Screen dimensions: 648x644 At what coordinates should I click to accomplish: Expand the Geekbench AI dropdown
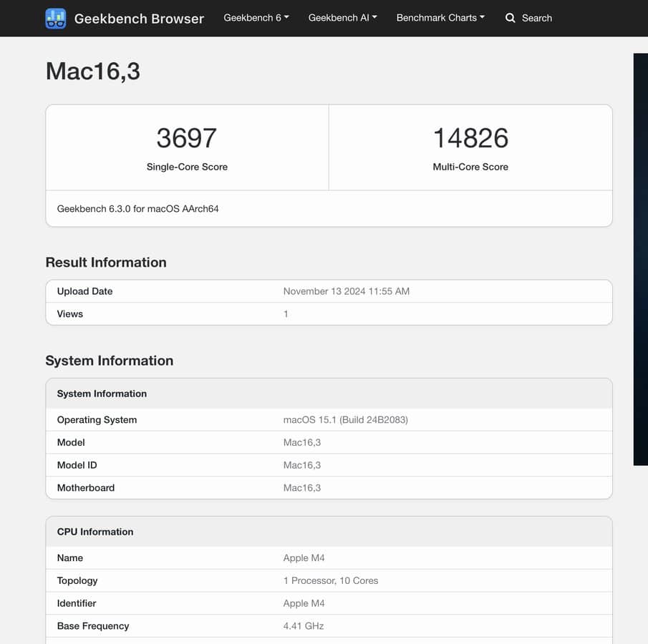pos(342,18)
